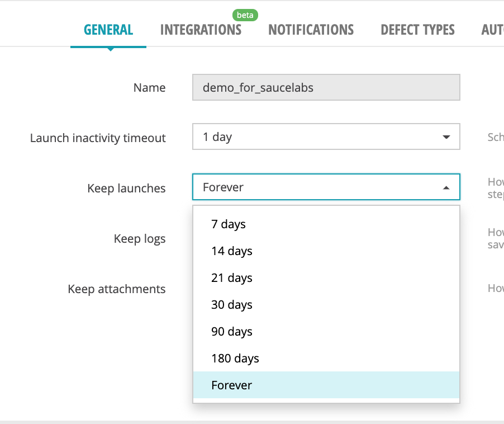Stay on the GENERAL settings tab
Image resolution: width=504 pixels, height=424 pixels.
[x=108, y=30]
